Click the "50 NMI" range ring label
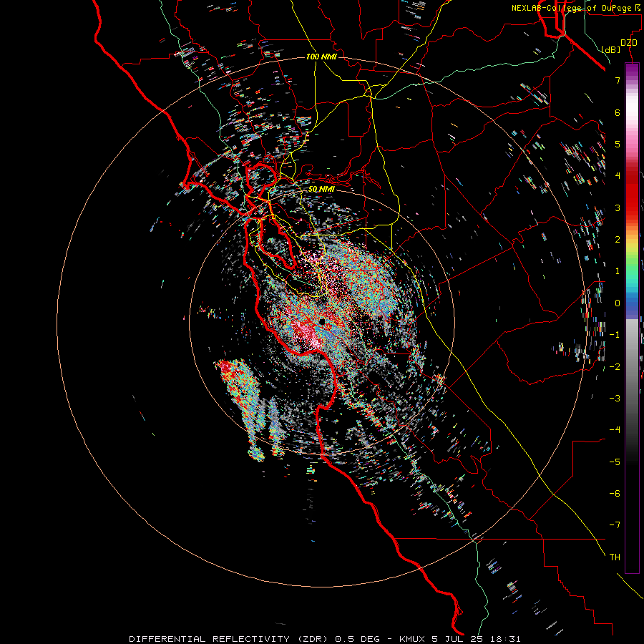 click(x=321, y=189)
